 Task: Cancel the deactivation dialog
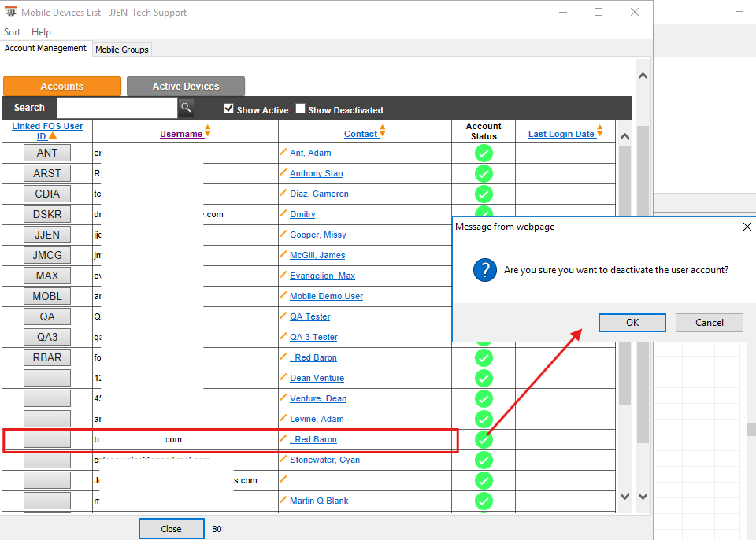pyautogui.click(x=710, y=323)
